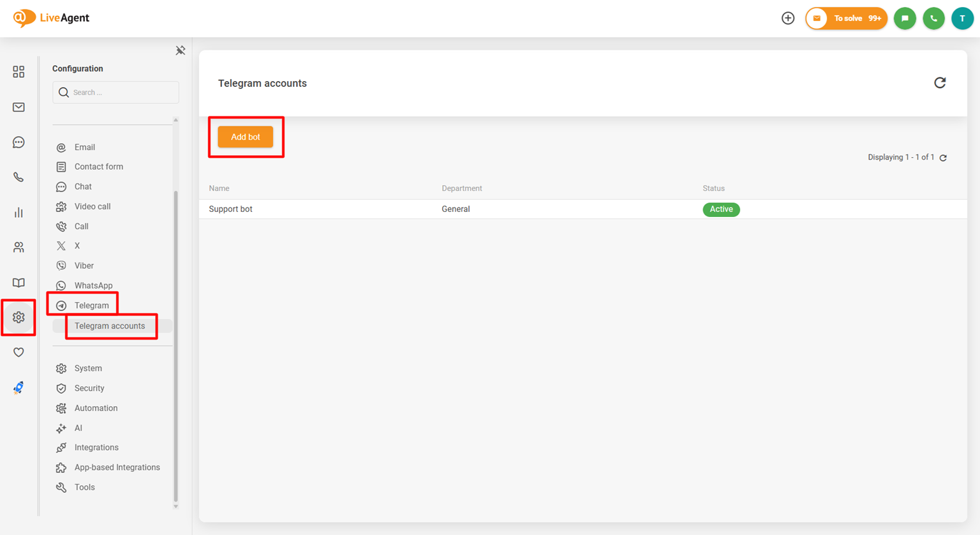Click the Add bot button
The width and height of the screenshot is (980, 535).
point(246,136)
